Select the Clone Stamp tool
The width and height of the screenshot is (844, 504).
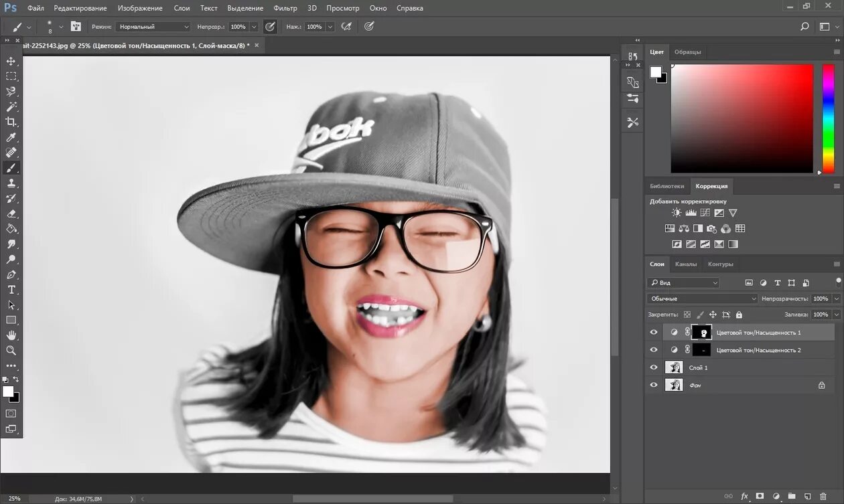pos(11,183)
